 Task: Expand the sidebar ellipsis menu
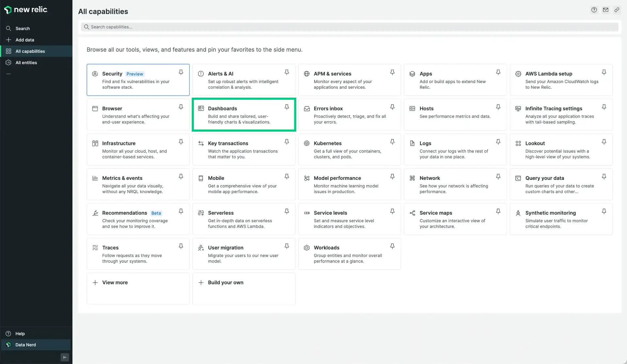click(x=8, y=74)
